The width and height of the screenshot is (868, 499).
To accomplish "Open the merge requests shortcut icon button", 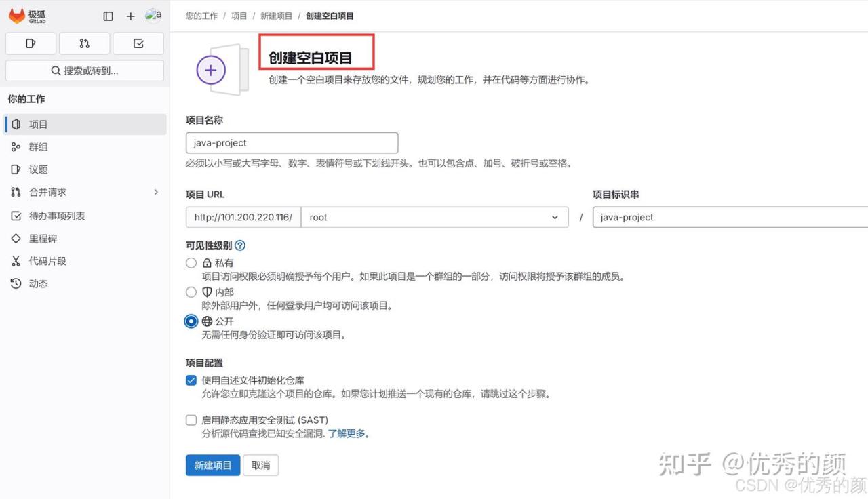I will (84, 43).
